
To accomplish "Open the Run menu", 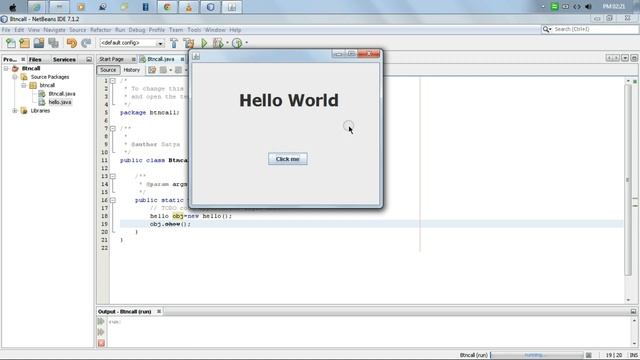I will 120,30.
